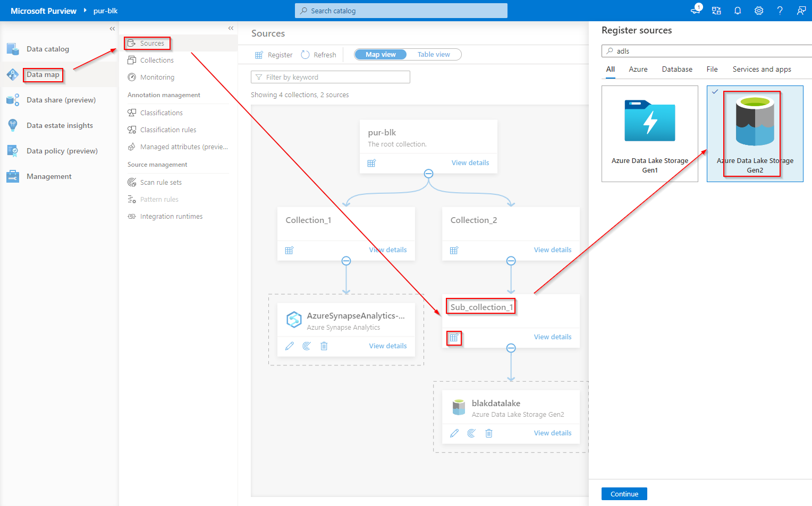The width and height of the screenshot is (812, 506).
Task: View details of Collection_2
Action: tap(553, 250)
